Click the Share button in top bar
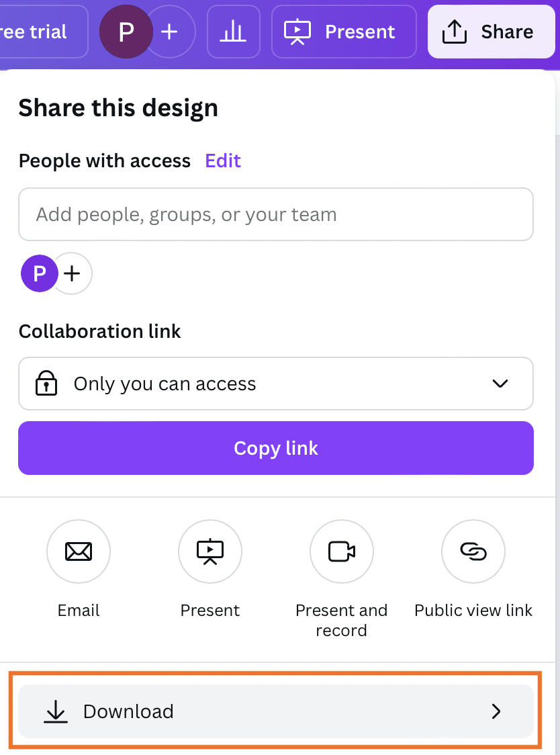 pyautogui.click(x=491, y=32)
